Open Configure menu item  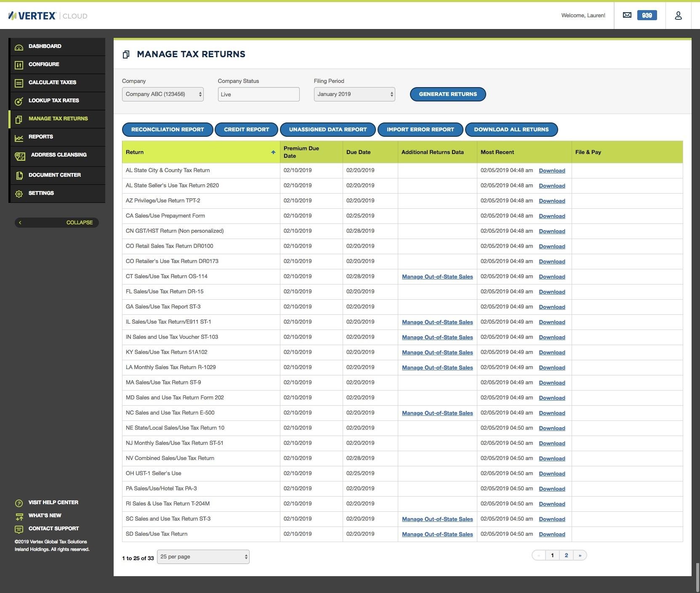click(x=57, y=64)
